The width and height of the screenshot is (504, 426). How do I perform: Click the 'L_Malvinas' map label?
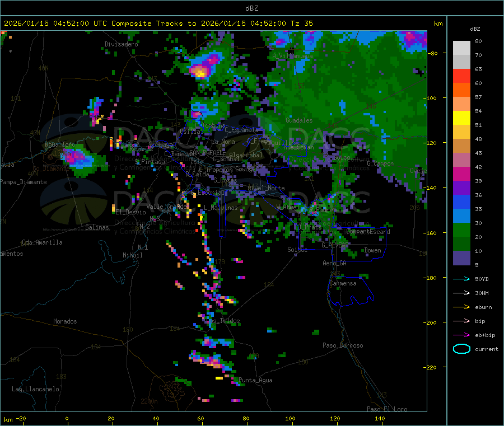pyautogui.click(x=221, y=208)
